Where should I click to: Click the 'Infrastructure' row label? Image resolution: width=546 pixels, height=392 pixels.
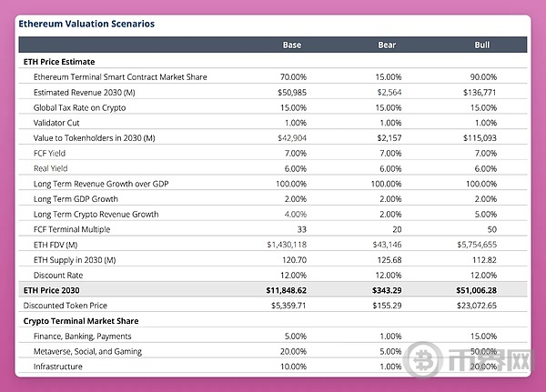tap(58, 367)
